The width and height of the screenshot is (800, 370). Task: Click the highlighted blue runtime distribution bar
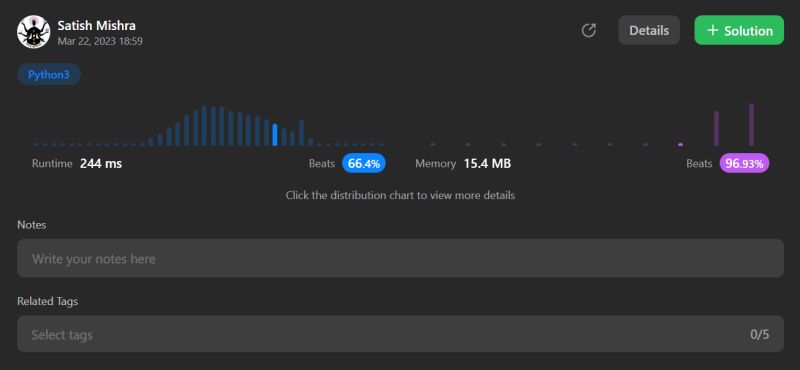click(275, 135)
